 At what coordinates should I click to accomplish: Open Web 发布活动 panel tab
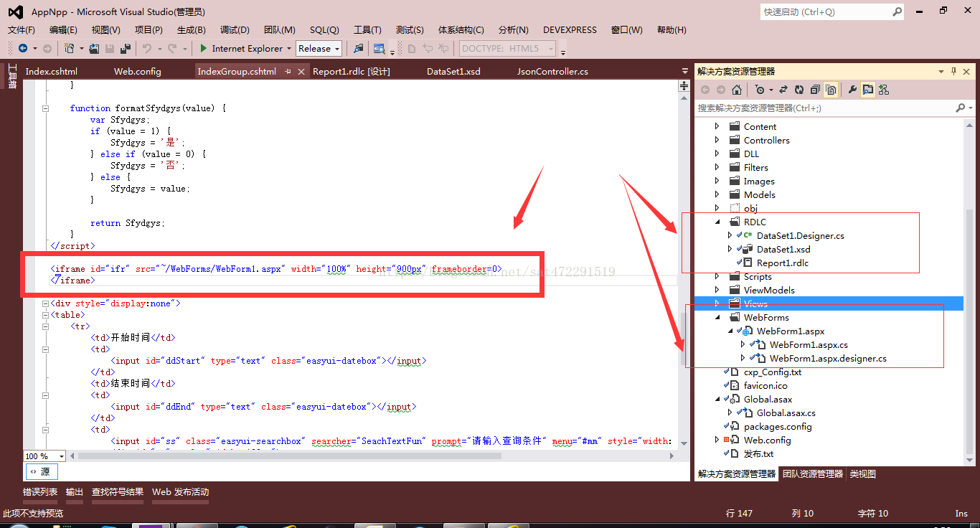tap(180, 492)
